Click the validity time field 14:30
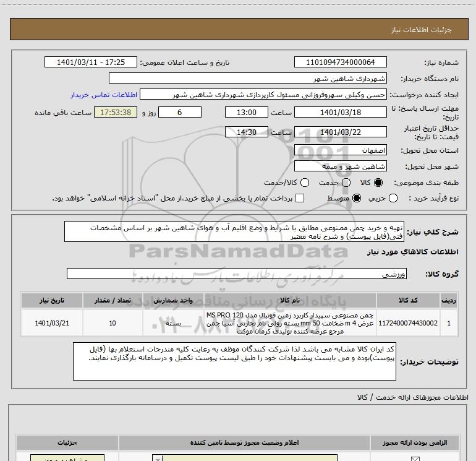This screenshot has height=461, width=476. (247, 132)
